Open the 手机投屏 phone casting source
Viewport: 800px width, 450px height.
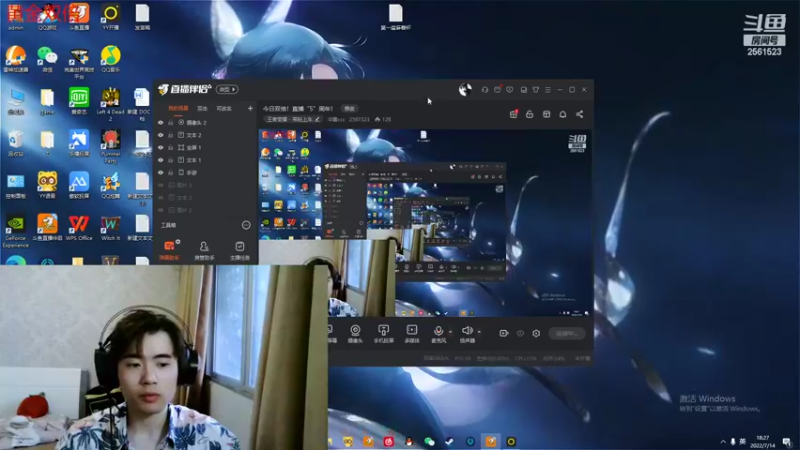tap(384, 334)
